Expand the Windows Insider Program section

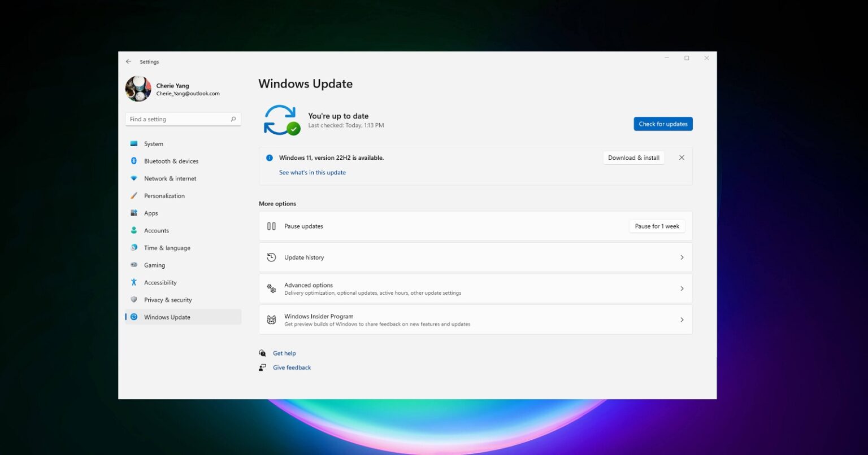click(682, 320)
